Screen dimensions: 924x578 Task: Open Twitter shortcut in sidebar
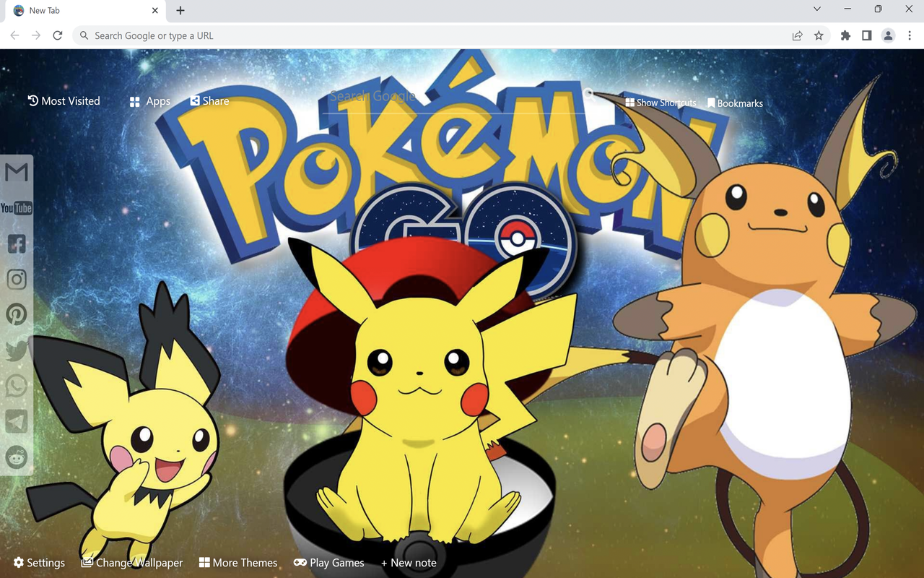coord(17,350)
